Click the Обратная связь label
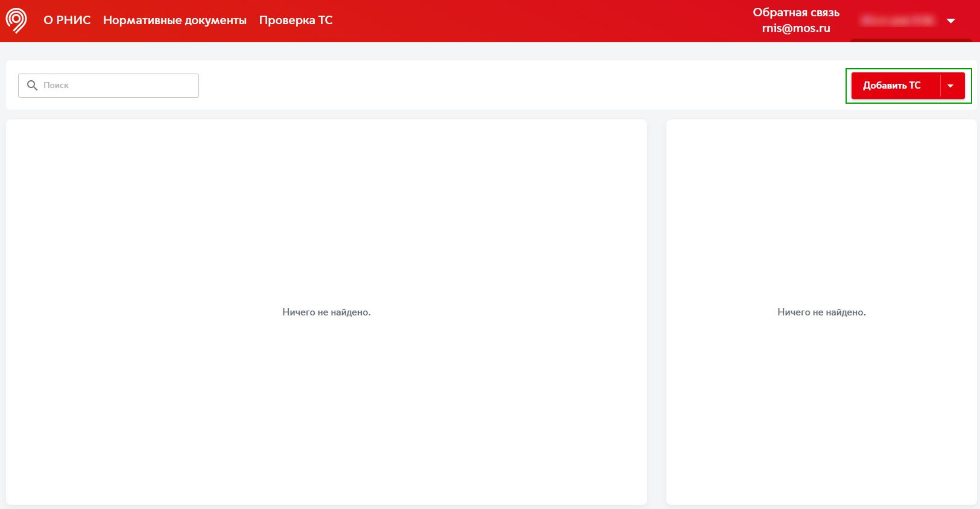980x509 pixels. [795, 13]
